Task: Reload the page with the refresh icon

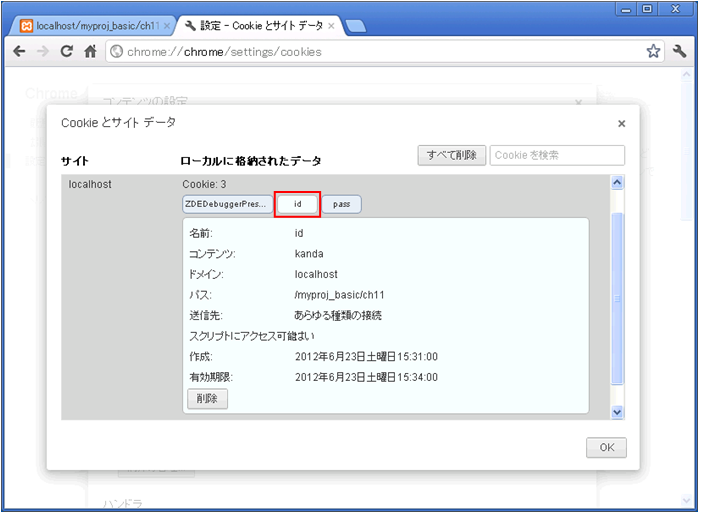Action: [67, 51]
